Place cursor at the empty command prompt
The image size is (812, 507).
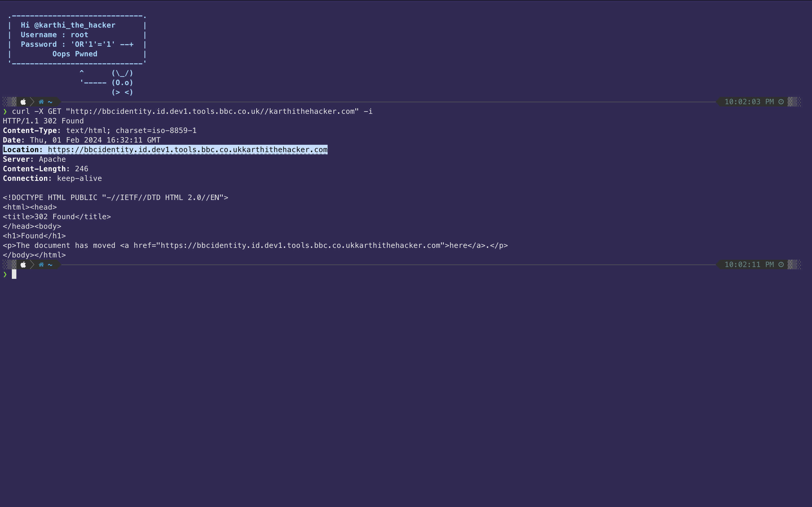[15, 274]
